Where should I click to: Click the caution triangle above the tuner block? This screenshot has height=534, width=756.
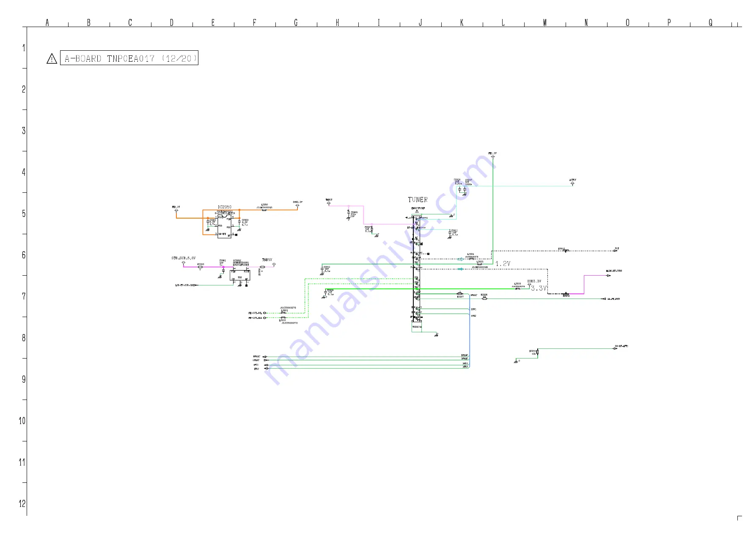[417, 211]
